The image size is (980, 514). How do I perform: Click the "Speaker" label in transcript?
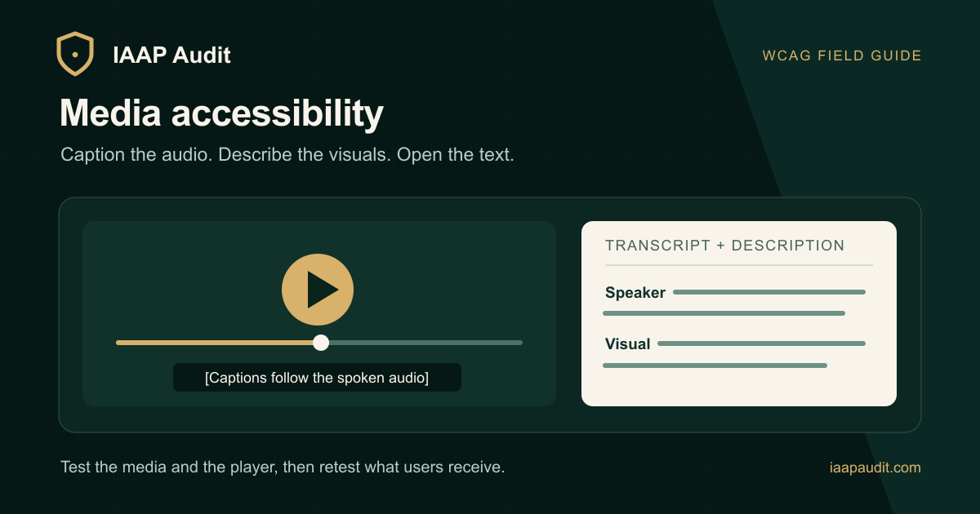coord(635,293)
